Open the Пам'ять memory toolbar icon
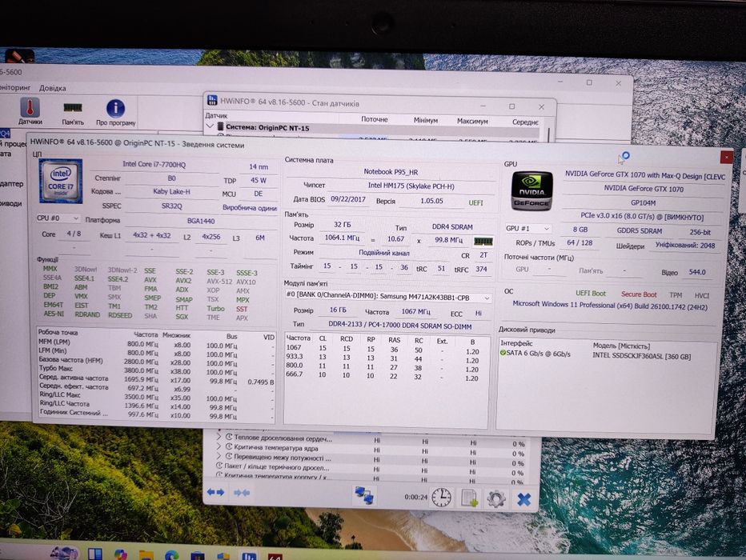Image resolution: width=746 pixels, height=560 pixels. 73,113
